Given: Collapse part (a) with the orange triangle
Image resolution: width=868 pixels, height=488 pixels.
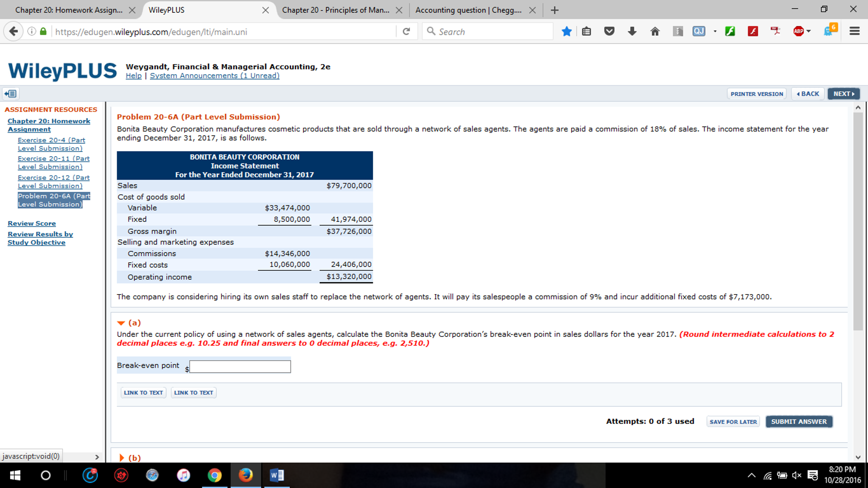Looking at the screenshot, I should point(121,323).
